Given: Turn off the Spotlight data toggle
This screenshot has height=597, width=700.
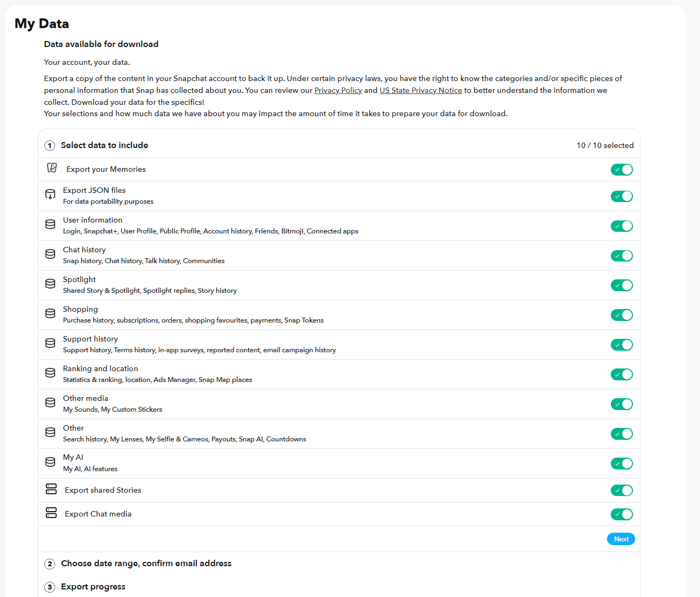Looking at the screenshot, I should pos(622,285).
